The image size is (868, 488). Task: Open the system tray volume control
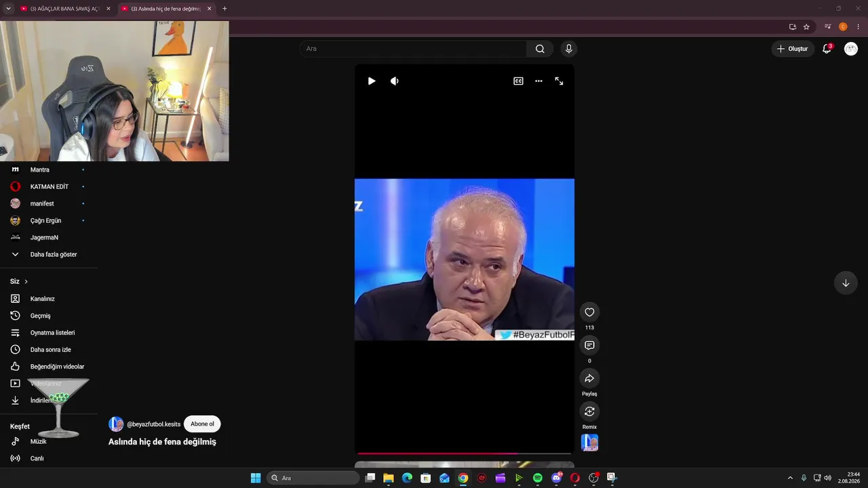827,478
